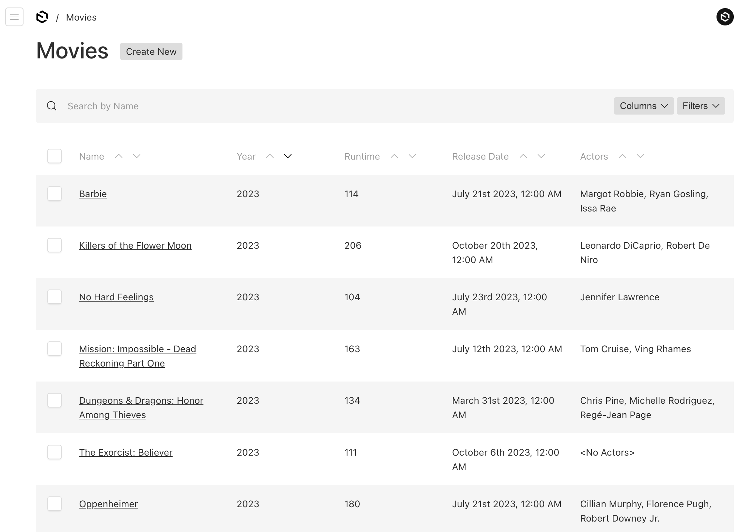
Task: Open the hamburger sidebar menu
Action: coord(14,17)
